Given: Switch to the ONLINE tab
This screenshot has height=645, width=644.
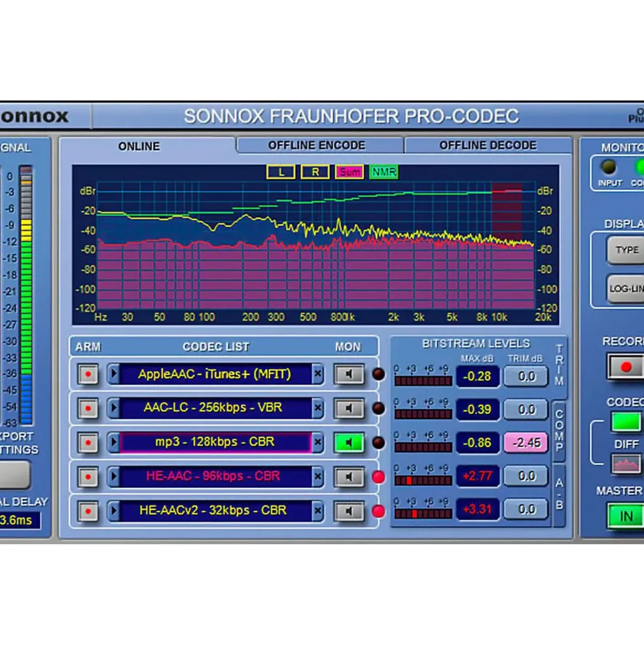Looking at the screenshot, I should click(139, 147).
